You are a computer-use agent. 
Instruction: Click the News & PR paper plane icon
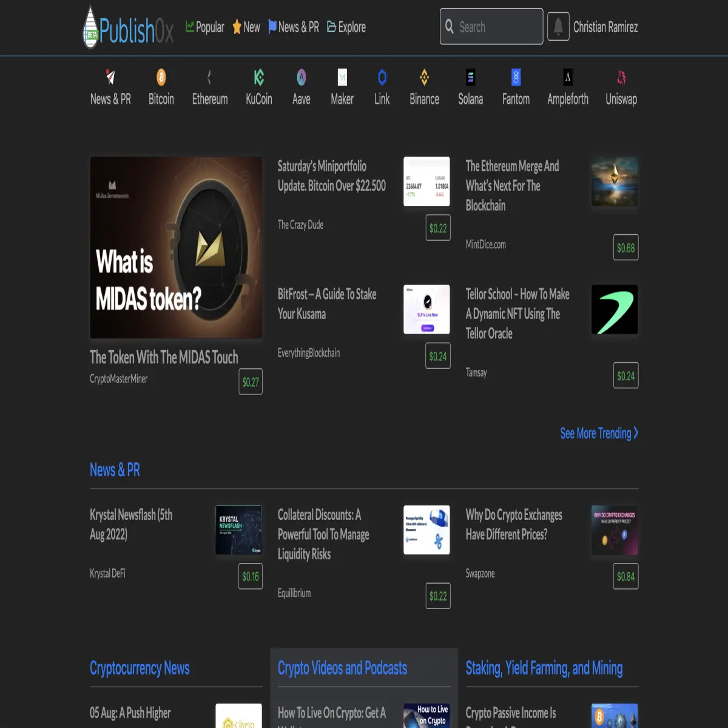pyautogui.click(x=110, y=77)
